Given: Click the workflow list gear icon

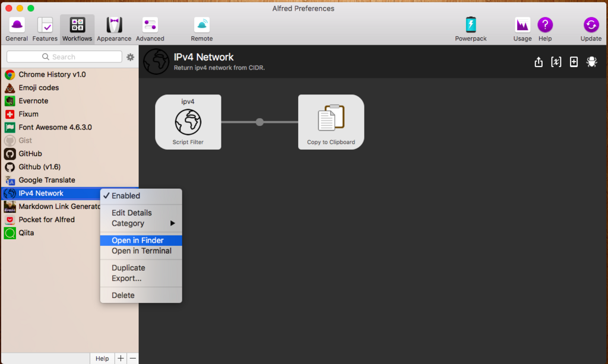Looking at the screenshot, I should point(130,57).
